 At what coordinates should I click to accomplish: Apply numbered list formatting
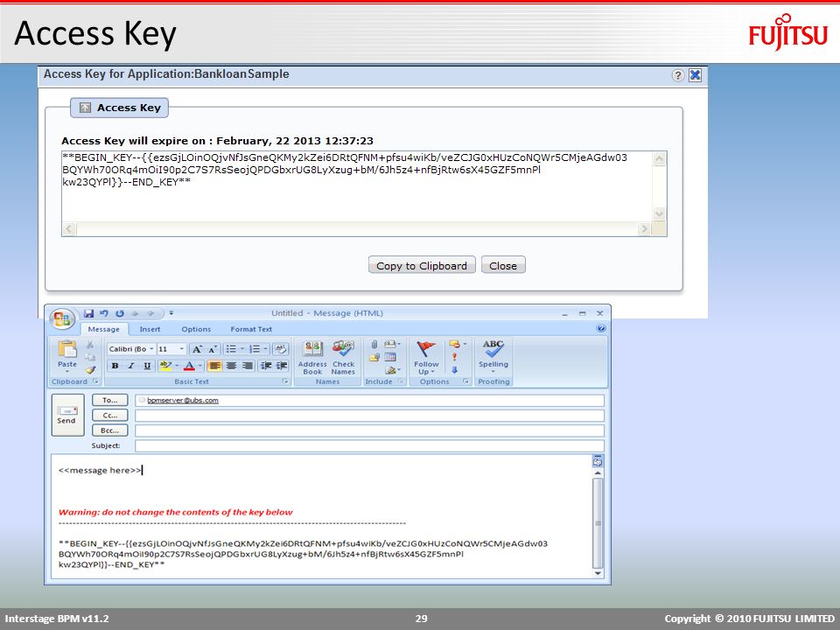[255, 349]
